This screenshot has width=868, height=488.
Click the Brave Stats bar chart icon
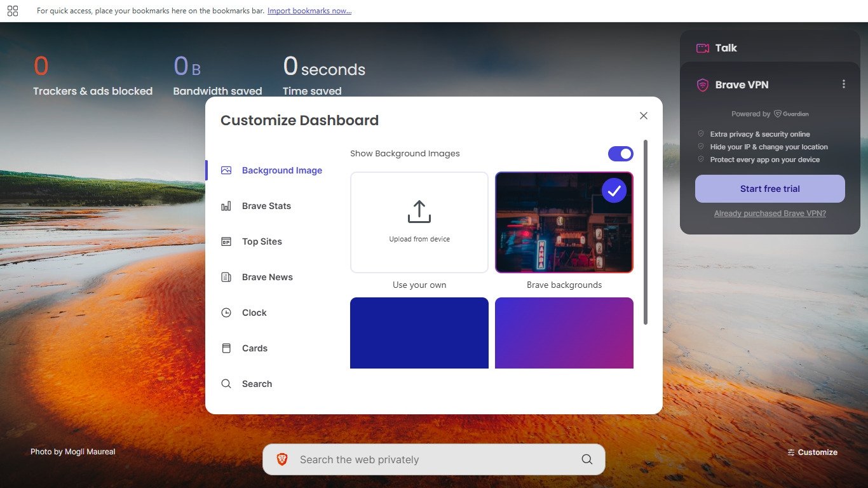[226, 206]
